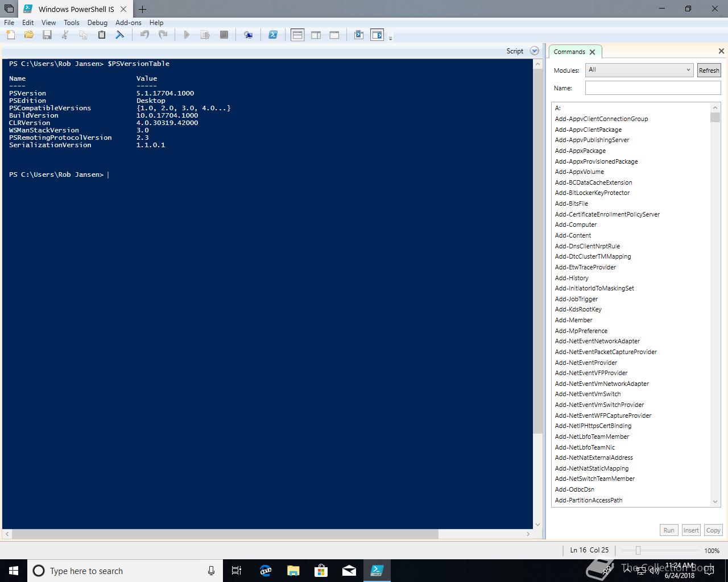The width and height of the screenshot is (728, 582).
Task: Open the View menu
Action: [x=48, y=23]
